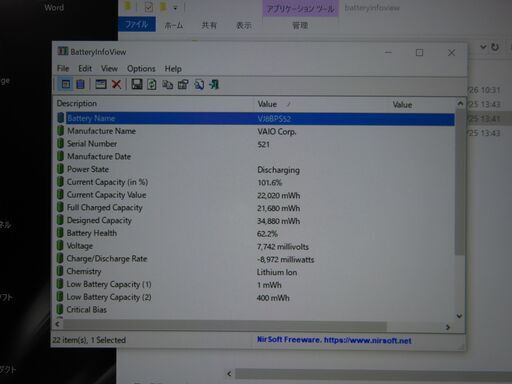
Task: Click the red X delete toolbar icon
Action: click(x=116, y=84)
